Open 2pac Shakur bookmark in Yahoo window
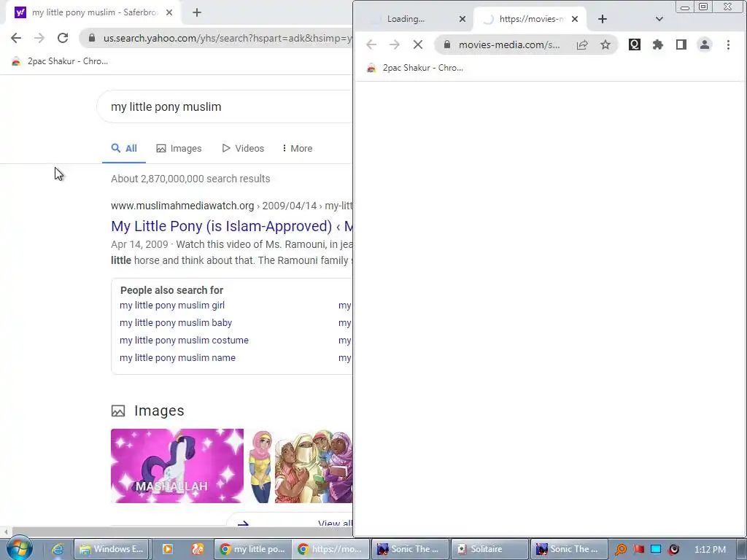The height and width of the screenshot is (560, 747). click(60, 61)
